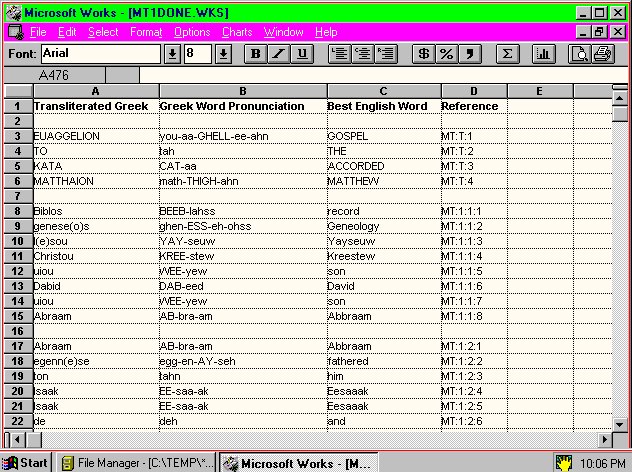
Task: Open the Windows Start button
Action: coord(27,463)
